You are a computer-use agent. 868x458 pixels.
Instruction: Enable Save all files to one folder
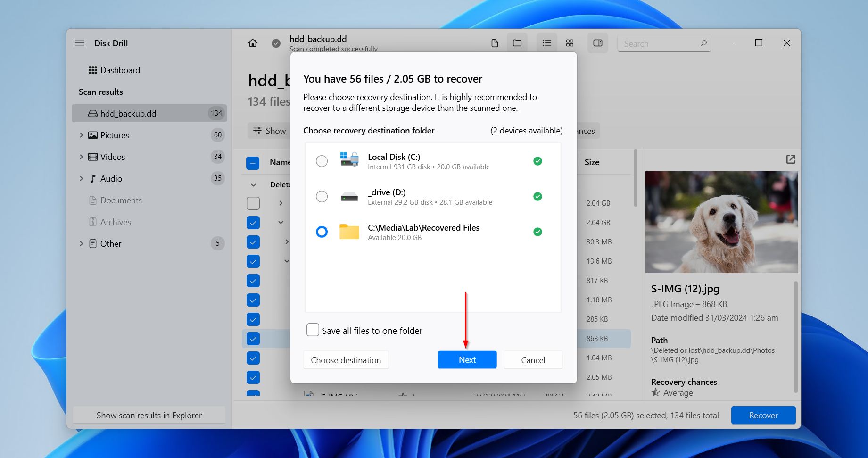(313, 330)
